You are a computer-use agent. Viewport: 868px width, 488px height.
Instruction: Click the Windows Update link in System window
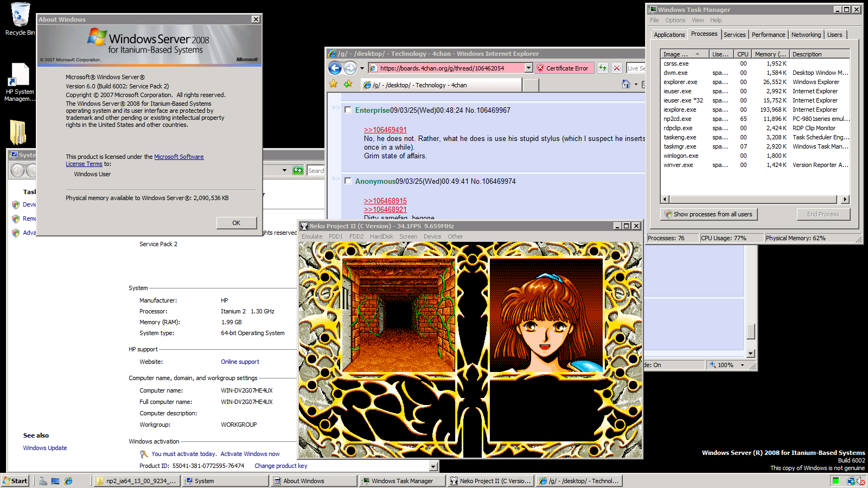click(45, 448)
